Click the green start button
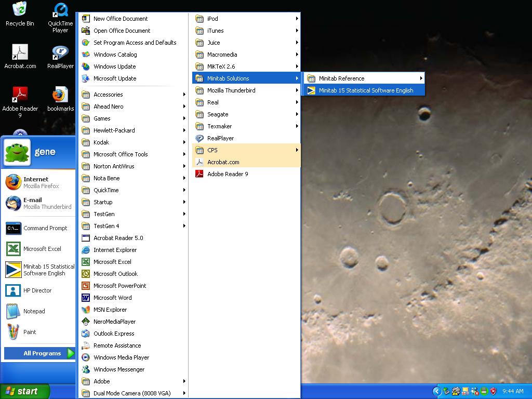 (x=24, y=391)
